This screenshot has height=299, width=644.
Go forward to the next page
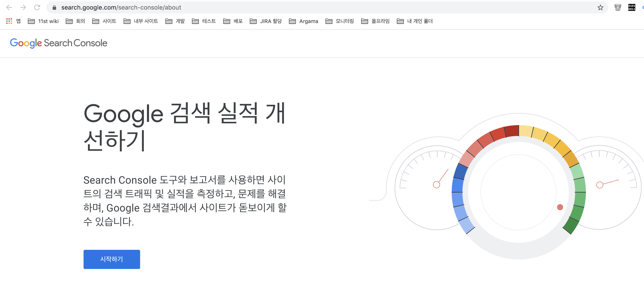point(23,7)
